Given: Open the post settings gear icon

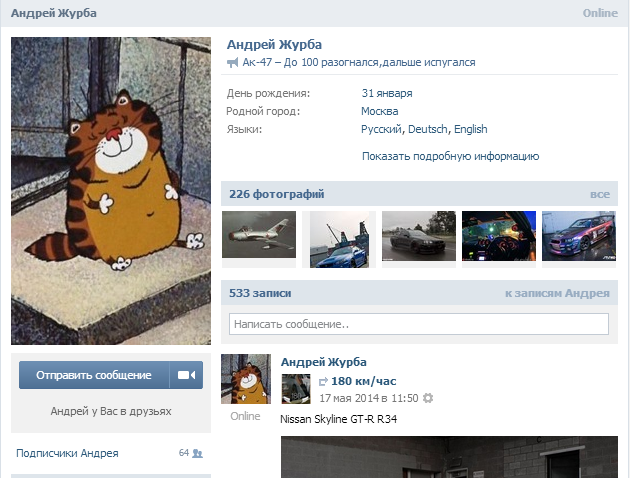Looking at the screenshot, I should coord(428,398).
